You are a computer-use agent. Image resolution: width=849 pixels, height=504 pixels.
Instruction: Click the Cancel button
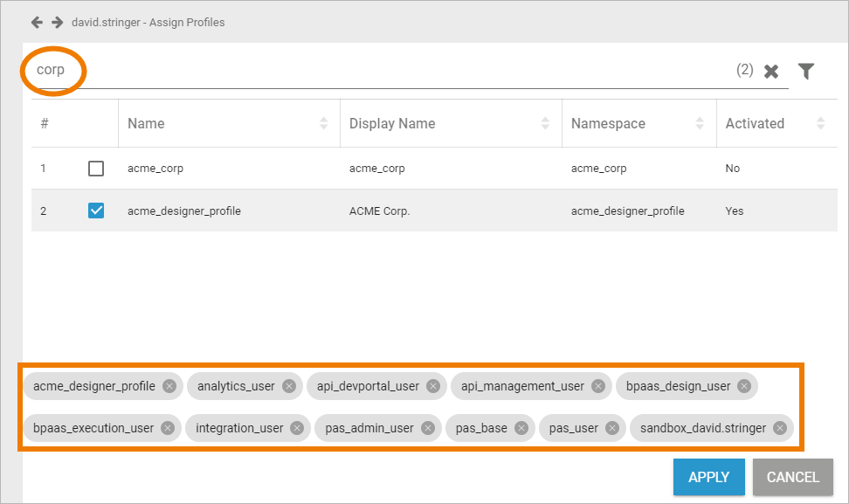(792, 477)
